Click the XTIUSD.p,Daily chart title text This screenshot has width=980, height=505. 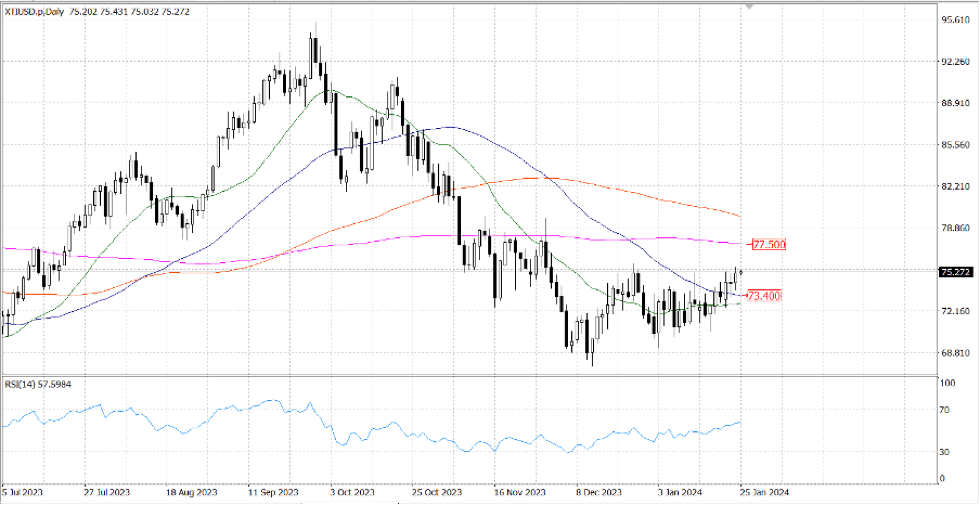coord(35,12)
